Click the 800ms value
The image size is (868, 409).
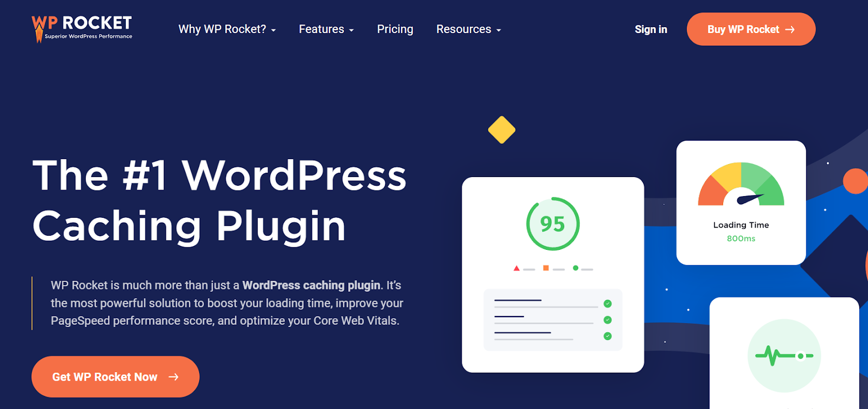tap(741, 238)
